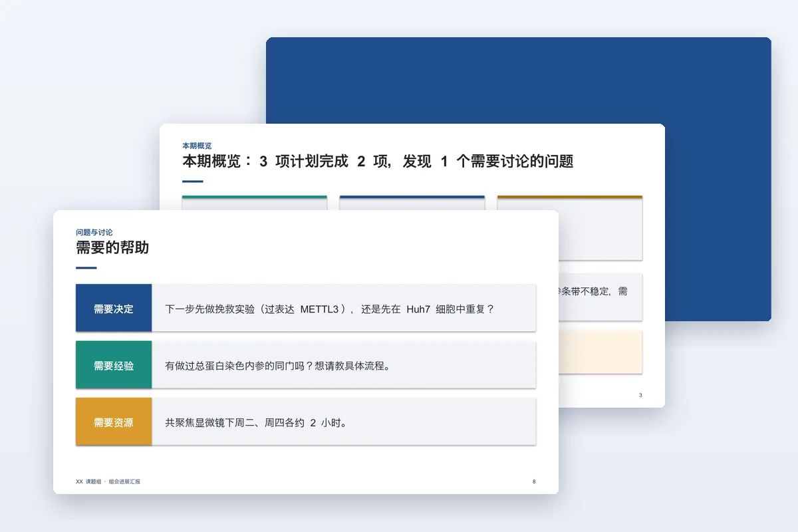This screenshot has height=532, width=798.
Task: Click the small 本期概览 section label
Action: (197, 146)
